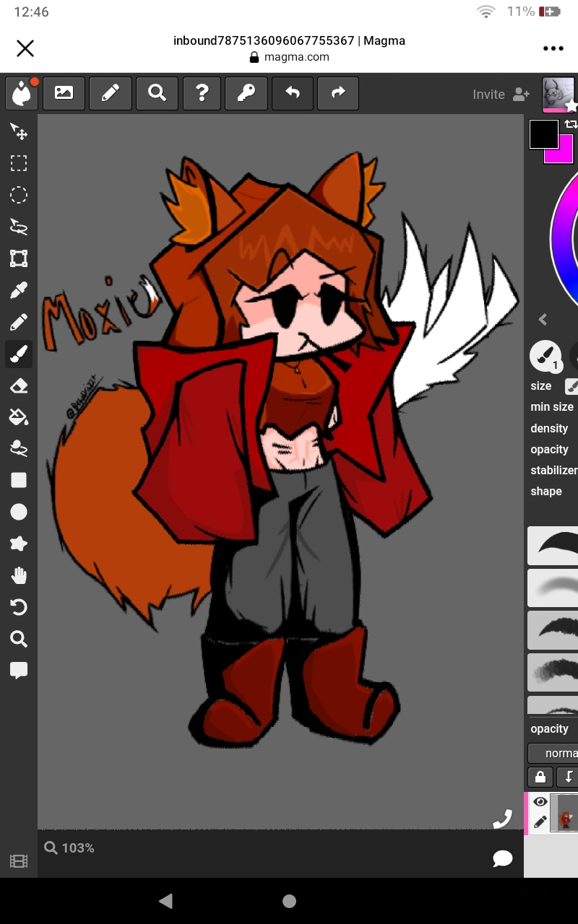Hide the character layer with the eye toggle
This screenshot has width=578, height=924.
coord(540,801)
